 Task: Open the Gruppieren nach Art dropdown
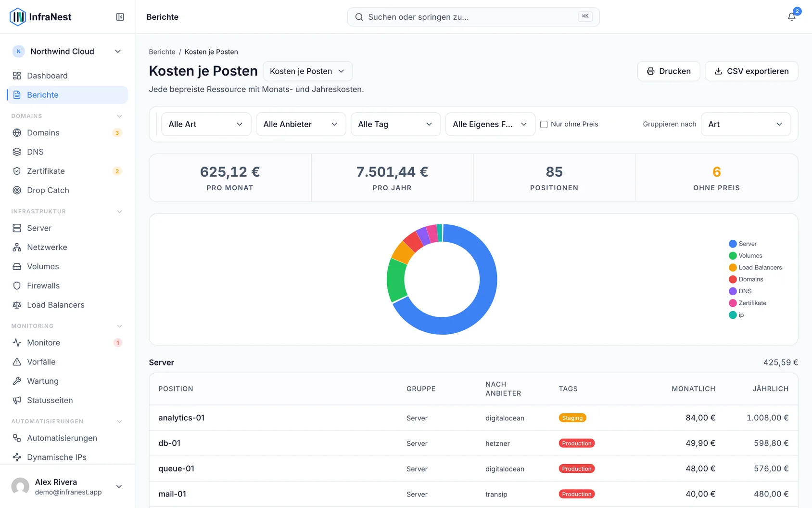[746, 124]
